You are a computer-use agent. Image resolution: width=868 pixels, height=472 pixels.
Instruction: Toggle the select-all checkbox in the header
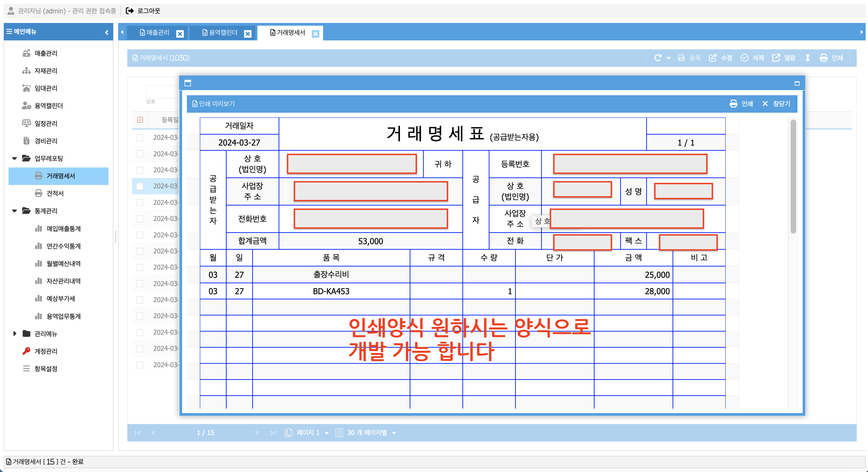pos(140,120)
